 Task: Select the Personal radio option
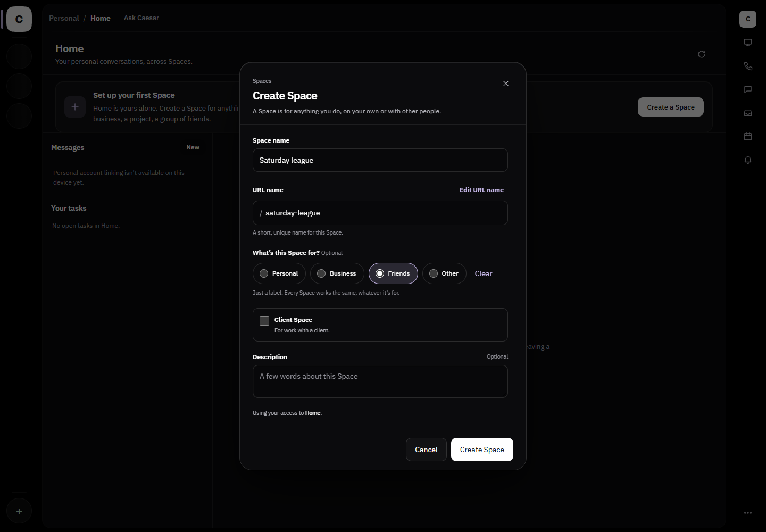click(x=279, y=273)
